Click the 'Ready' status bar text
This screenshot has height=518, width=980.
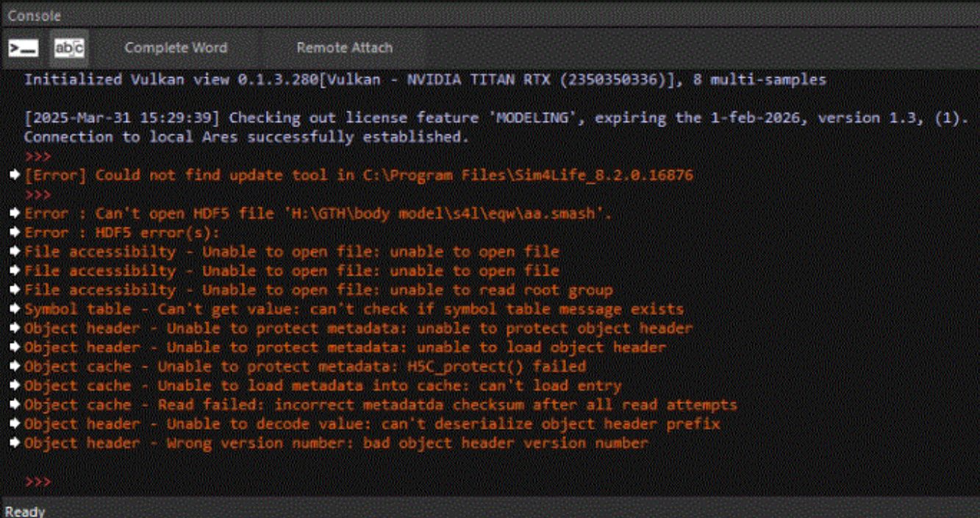tap(24, 511)
